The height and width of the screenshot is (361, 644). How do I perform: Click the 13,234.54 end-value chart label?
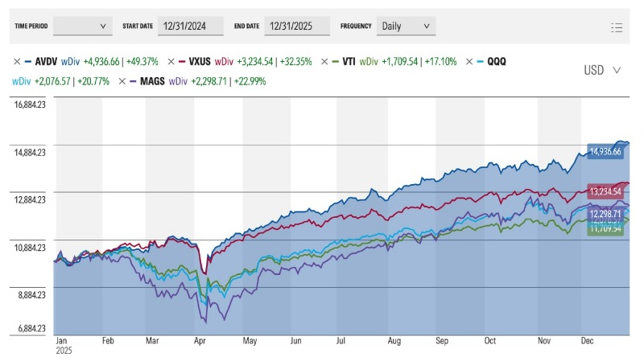[x=605, y=191]
